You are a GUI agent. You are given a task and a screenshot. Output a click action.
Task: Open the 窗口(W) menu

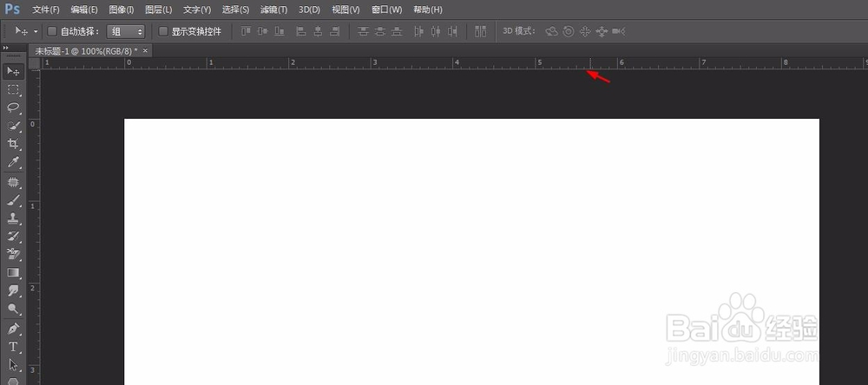(x=387, y=10)
